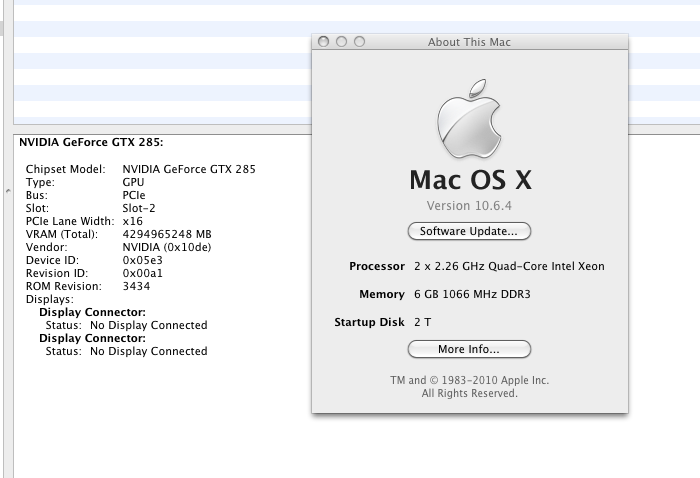Click the Apple copyright notice text

[x=470, y=387]
